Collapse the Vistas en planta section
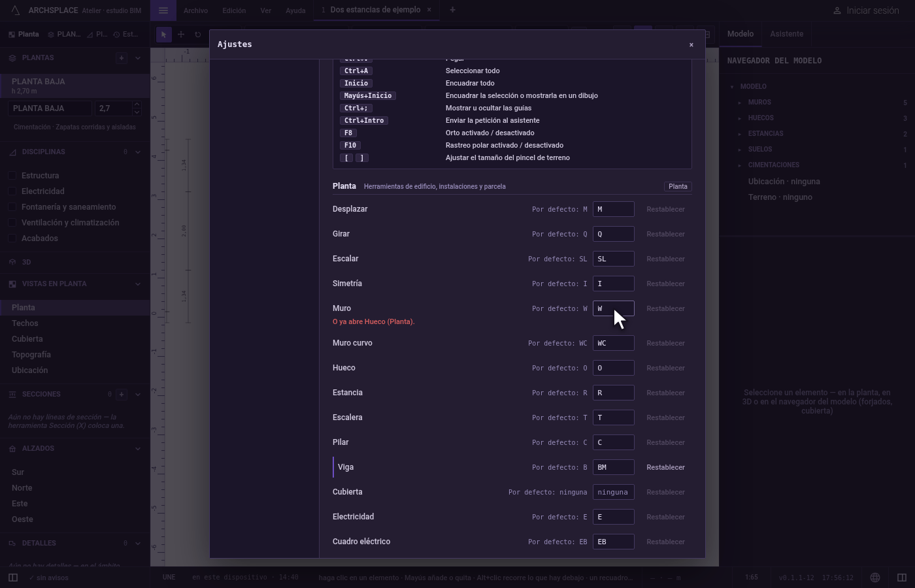Screen dimensions: 915x588 pyautogui.click(x=138, y=284)
